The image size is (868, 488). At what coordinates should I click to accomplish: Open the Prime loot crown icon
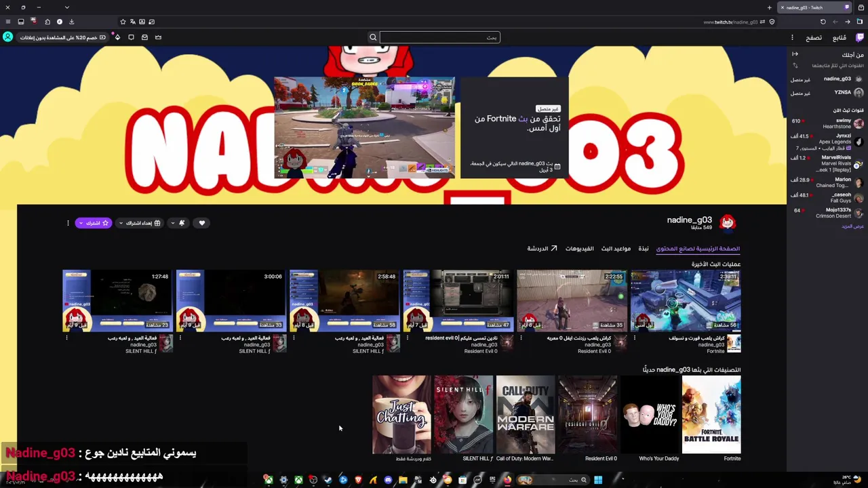[x=158, y=37]
